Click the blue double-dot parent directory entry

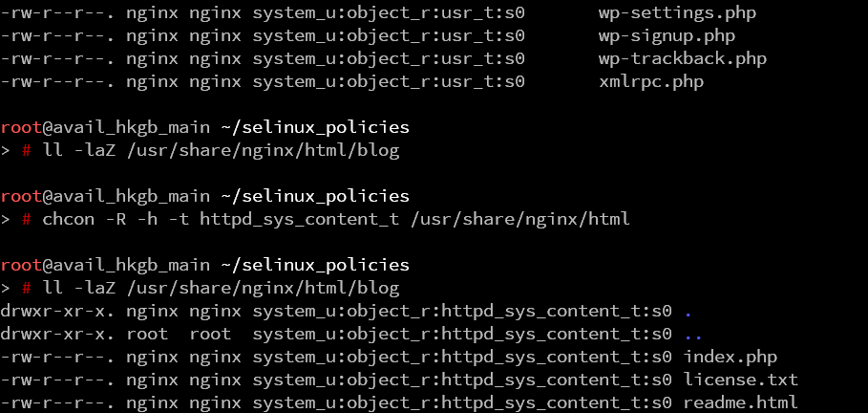tap(693, 334)
